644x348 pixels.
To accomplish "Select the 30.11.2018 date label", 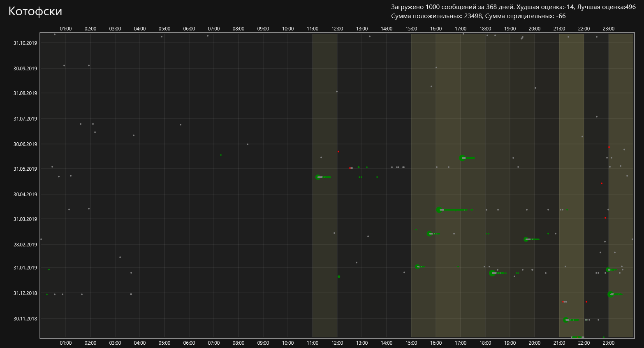I will coord(25,318).
